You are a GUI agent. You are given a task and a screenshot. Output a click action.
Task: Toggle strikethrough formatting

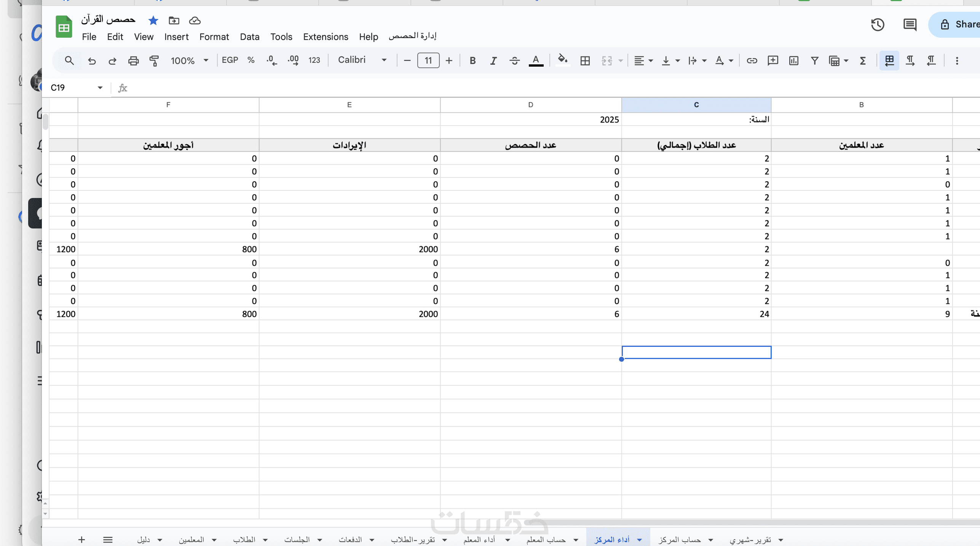[x=514, y=61]
